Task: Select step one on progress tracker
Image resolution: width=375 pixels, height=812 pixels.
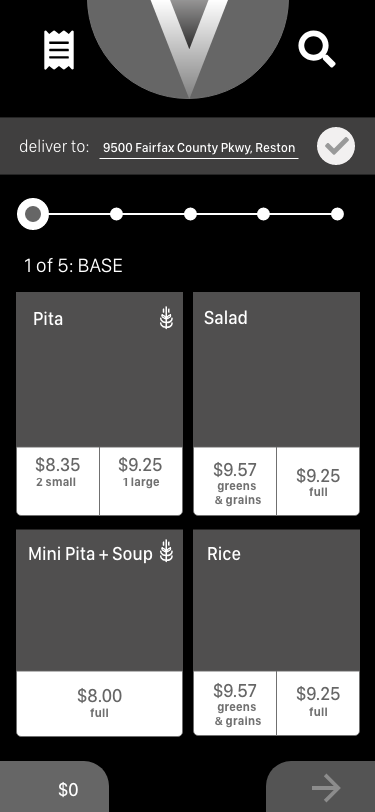Action: click(x=33, y=214)
